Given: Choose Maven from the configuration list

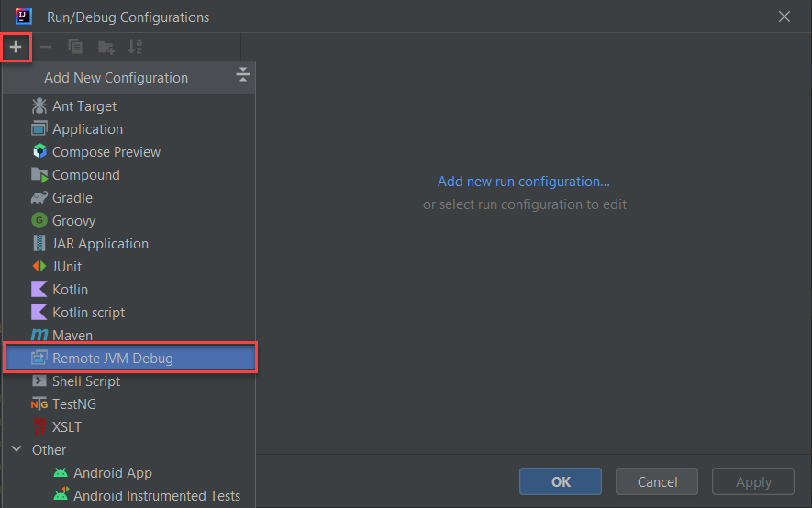Looking at the screenshot, I should click(x=129, y=334).
